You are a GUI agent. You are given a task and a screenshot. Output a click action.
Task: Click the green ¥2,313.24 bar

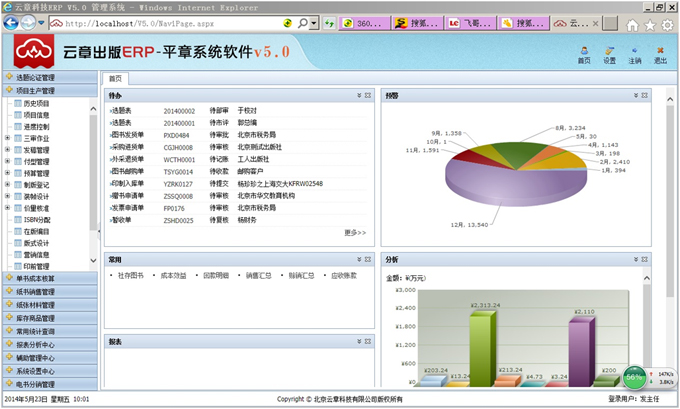[x=481, y=349]
